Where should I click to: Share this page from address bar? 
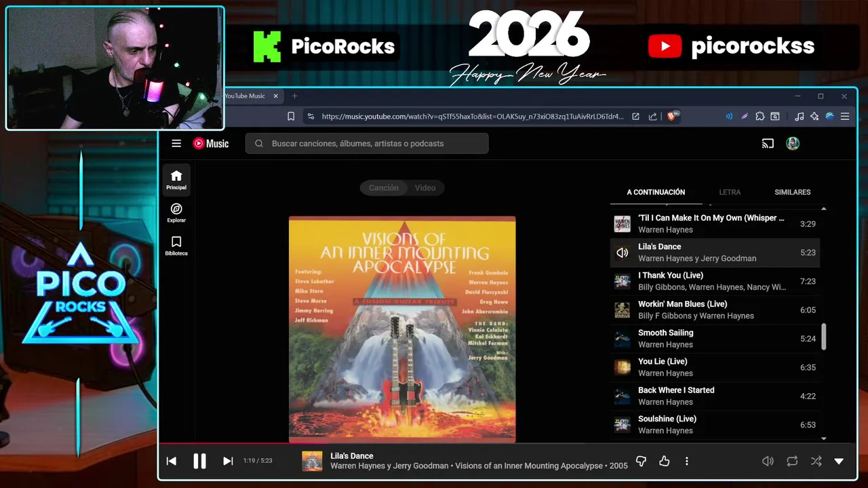coord(652,117)
